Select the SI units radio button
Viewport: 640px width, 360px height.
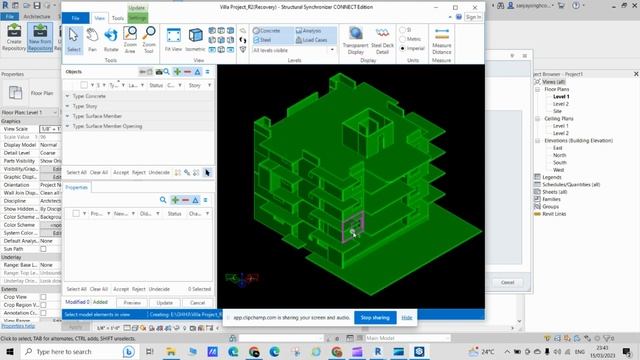(402, 30)
